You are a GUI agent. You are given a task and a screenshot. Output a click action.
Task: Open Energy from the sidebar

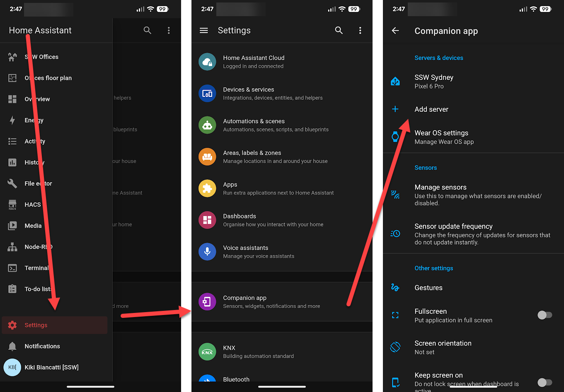pos(34,120)
